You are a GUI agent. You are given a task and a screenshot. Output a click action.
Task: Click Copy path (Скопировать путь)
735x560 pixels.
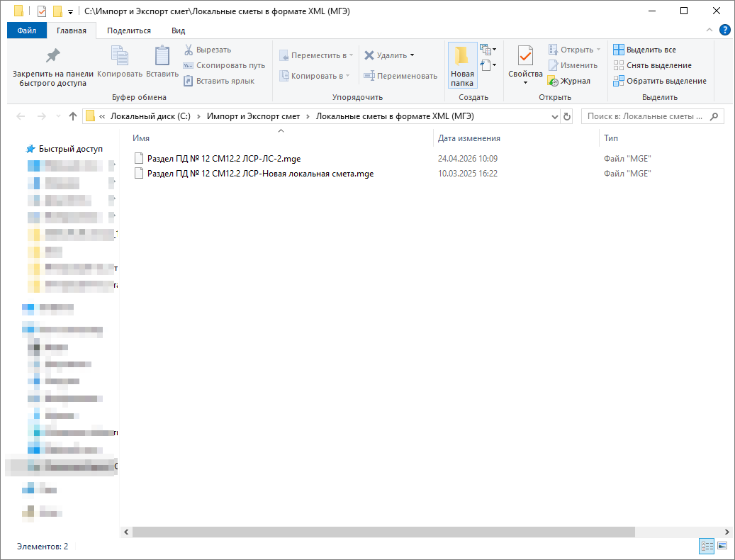click(225, 66)
